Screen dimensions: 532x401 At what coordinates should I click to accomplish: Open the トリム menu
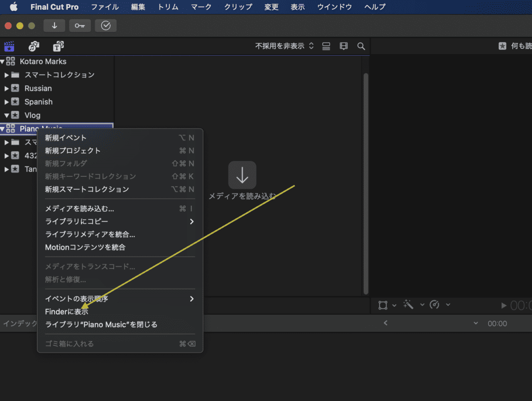tap(168, 7)
